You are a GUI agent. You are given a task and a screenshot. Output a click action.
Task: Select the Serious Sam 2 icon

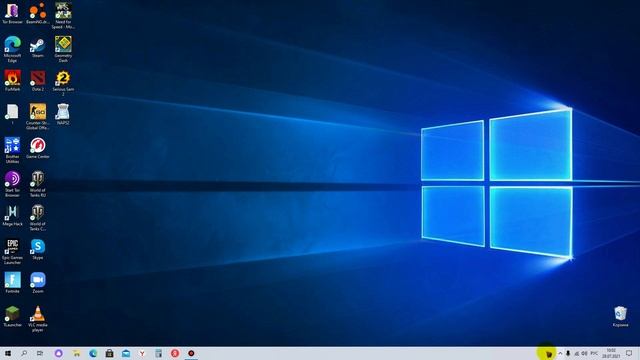coord(63,83)
